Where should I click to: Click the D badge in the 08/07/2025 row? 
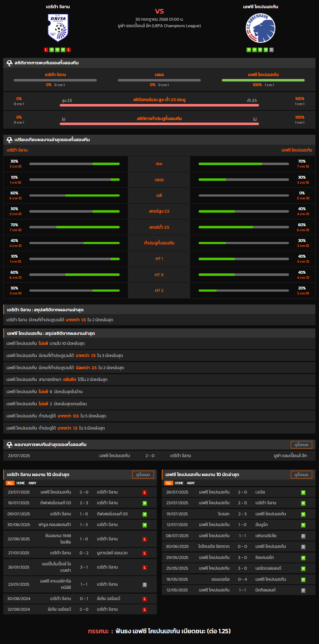303,536
